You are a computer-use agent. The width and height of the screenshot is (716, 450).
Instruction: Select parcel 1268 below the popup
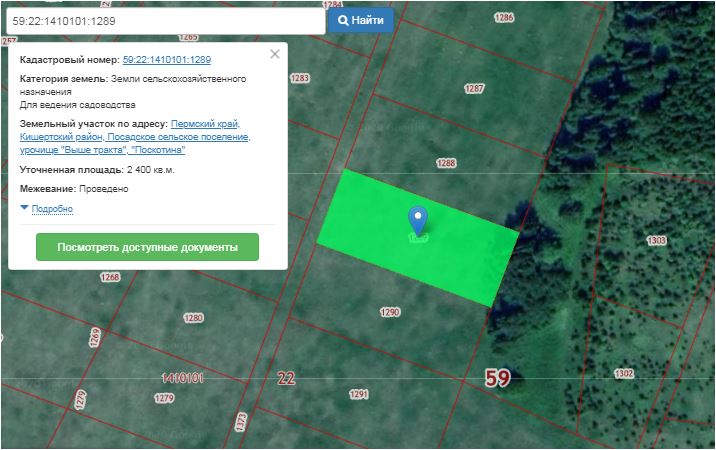(110, 277)
